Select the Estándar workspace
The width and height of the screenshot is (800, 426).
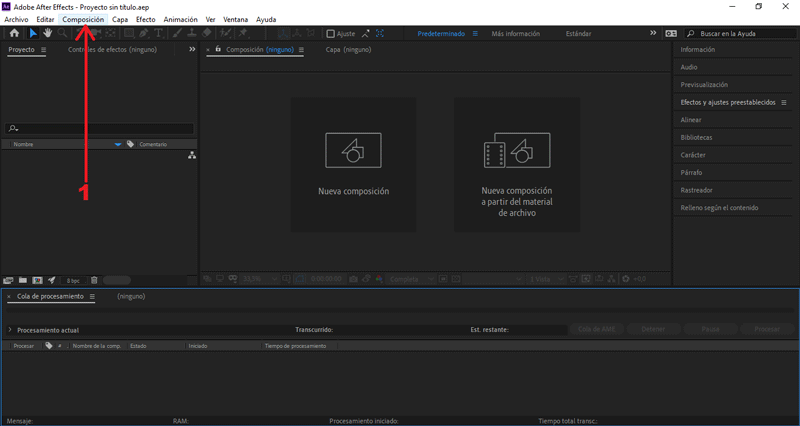point(579,34)
